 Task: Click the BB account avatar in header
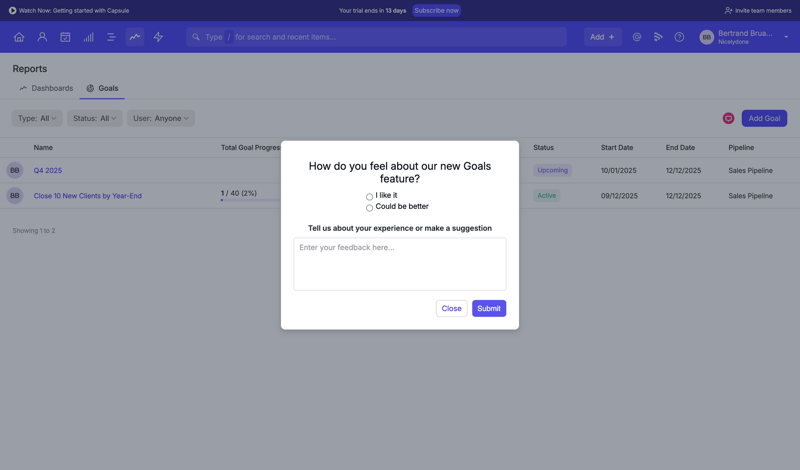(707, 37)
